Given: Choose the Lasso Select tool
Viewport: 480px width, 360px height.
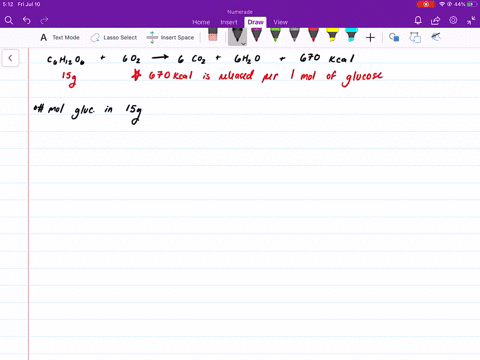Looking at the screenshot, I should click(x=114, y=38).
